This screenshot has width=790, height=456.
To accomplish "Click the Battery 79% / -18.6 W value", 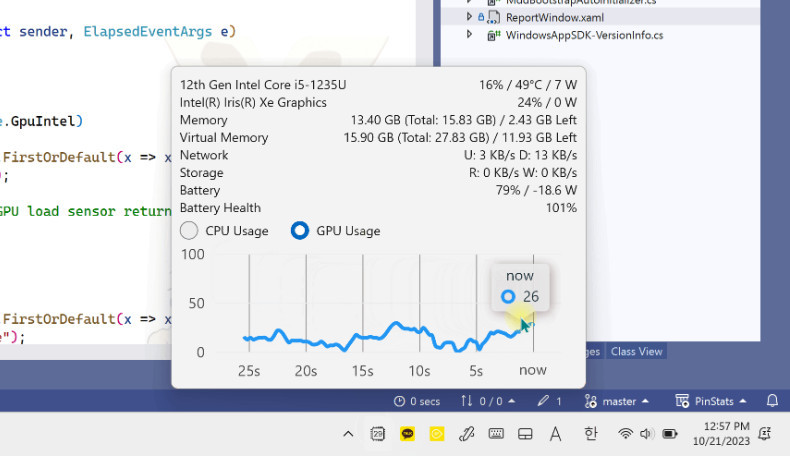I will point(536,190).
